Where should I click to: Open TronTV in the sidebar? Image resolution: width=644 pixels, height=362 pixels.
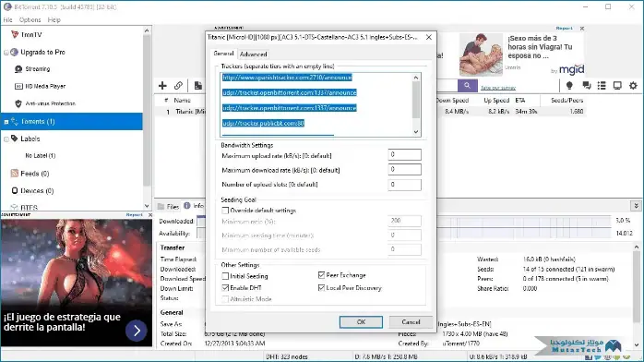(30, 35)
